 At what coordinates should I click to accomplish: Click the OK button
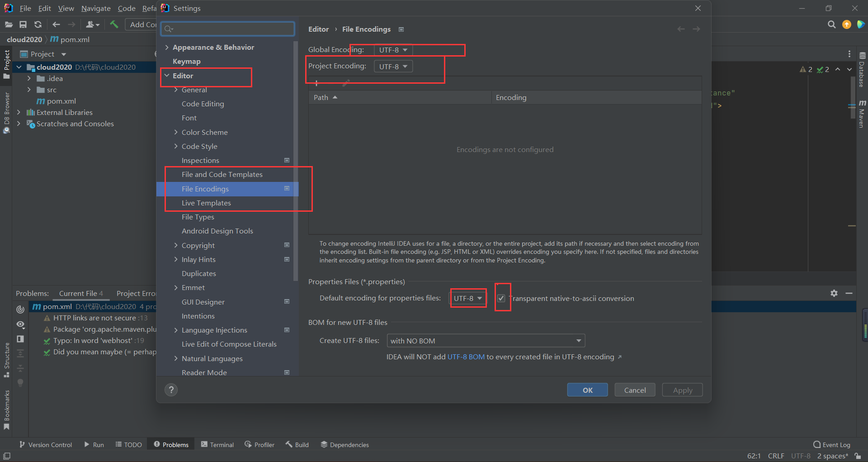click(x=587, y=390)
